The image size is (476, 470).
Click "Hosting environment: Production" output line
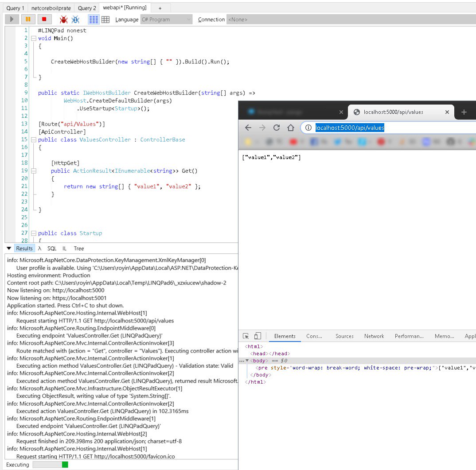[49, 275]
